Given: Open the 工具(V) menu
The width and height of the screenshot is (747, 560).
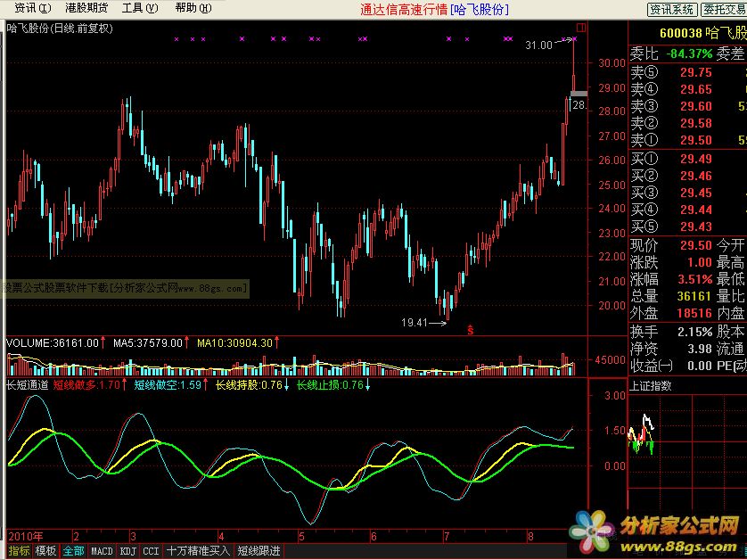Looking at the screenshot, I should click(x=140, y=8).
